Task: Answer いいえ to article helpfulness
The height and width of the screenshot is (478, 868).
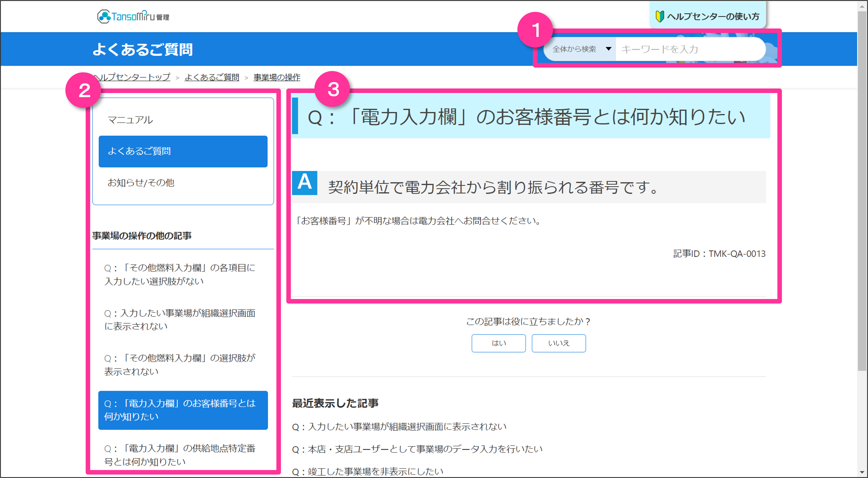Action: click(558, 343)
